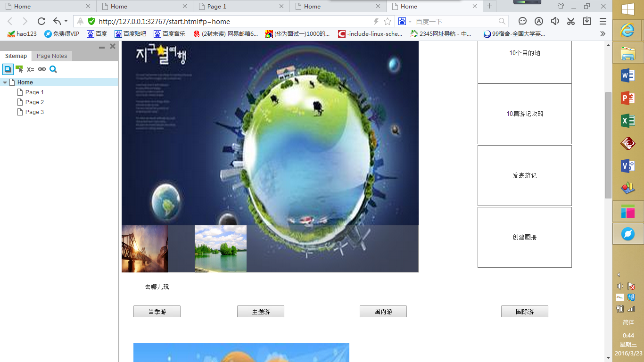
Task: Minimize the sitemap panel
Action: coord(102,47)
